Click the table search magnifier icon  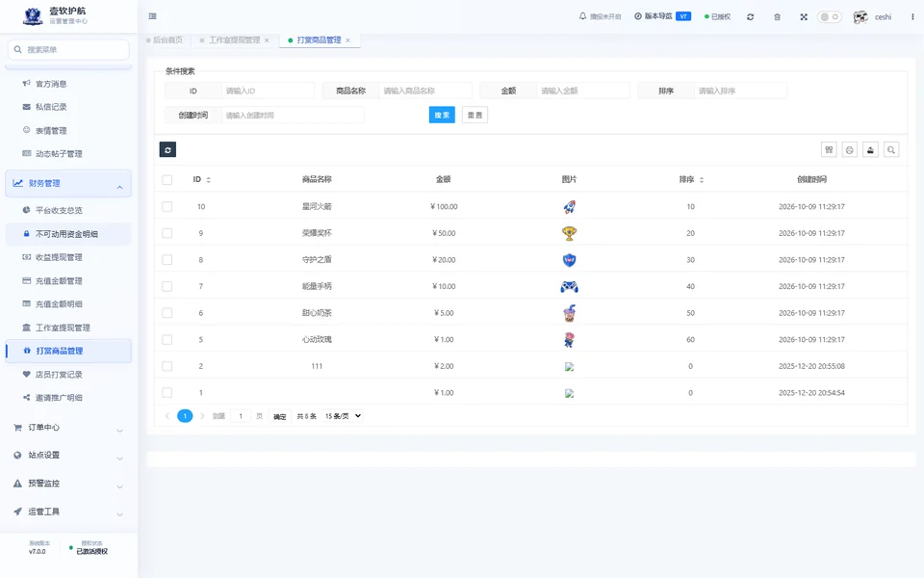coord(891,150)
